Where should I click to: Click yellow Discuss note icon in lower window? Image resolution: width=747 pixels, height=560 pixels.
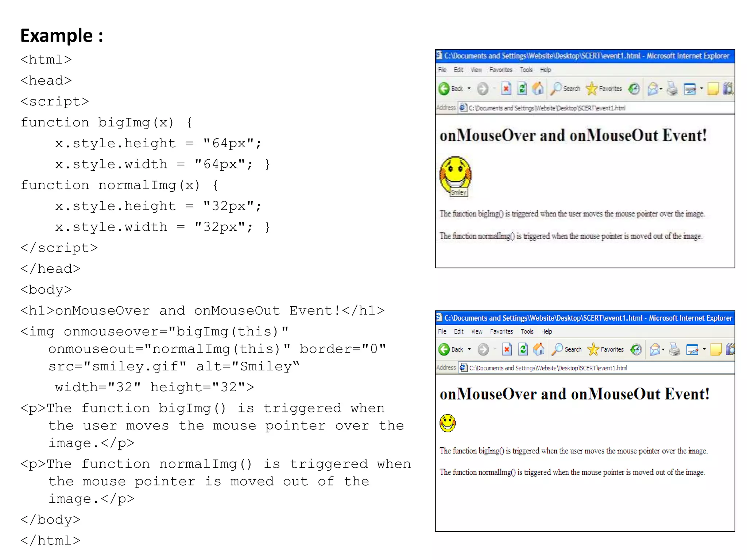(x=716, y=349)
